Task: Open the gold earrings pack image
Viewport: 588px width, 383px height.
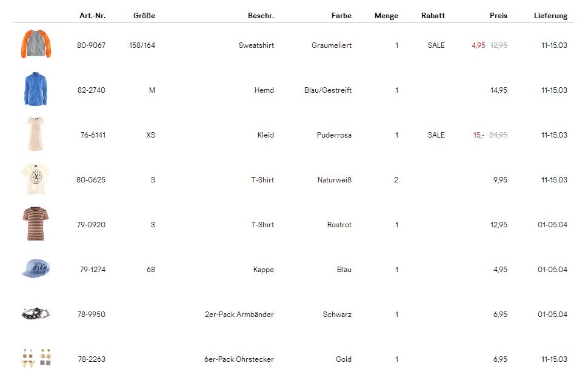Action: (x=36, y=358)
